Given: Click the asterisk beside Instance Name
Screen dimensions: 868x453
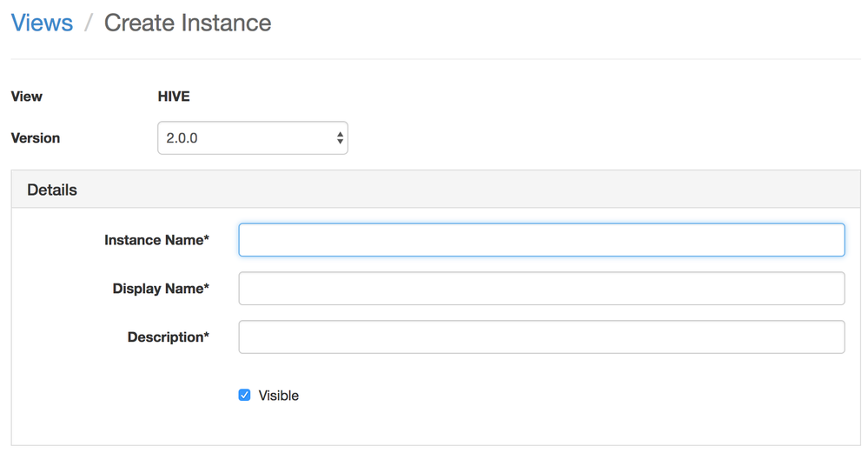Looking at the screenshot, I should coord(207,238).
